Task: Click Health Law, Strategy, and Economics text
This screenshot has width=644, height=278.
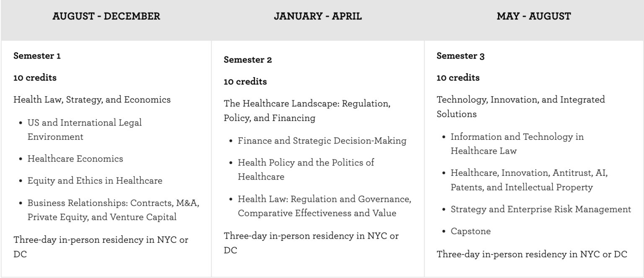Action: pos(92,100)
